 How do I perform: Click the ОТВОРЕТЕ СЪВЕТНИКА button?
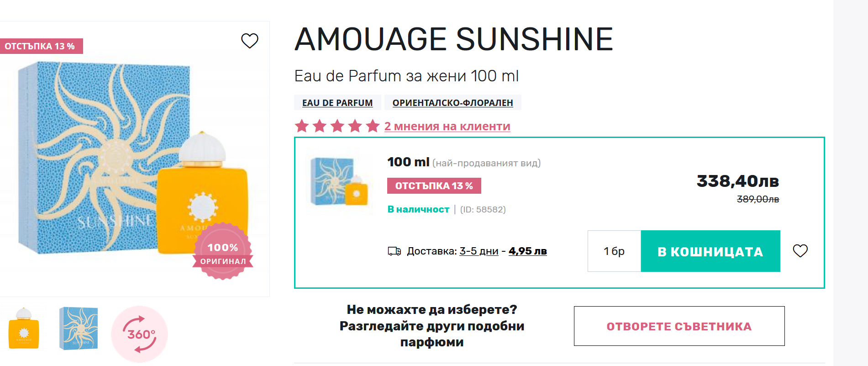(x=679, y=326)
